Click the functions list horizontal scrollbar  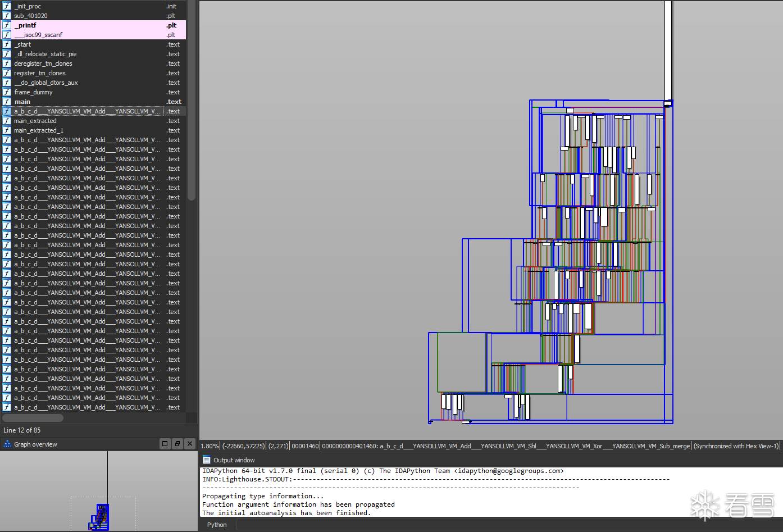33,418
